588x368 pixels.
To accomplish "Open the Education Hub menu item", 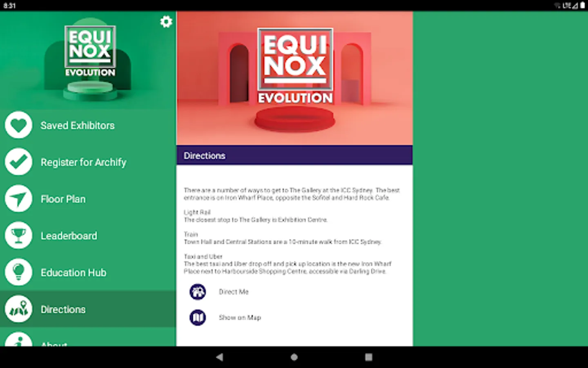I will tap(88, 272).
